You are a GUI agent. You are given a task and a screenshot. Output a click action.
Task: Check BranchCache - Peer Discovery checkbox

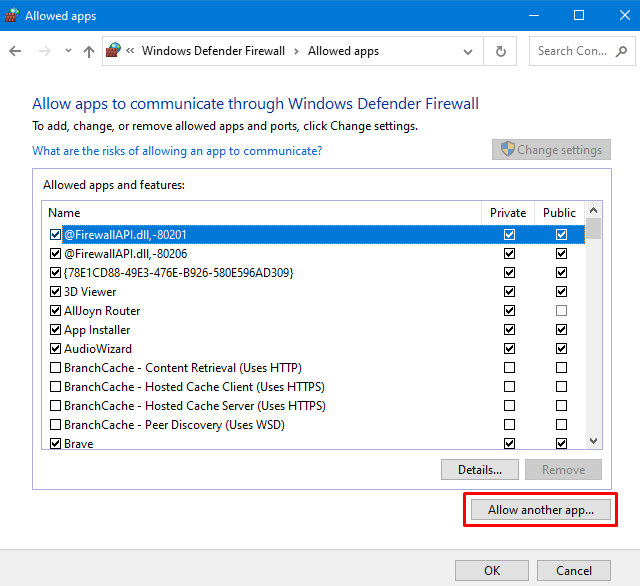(55, 425)
